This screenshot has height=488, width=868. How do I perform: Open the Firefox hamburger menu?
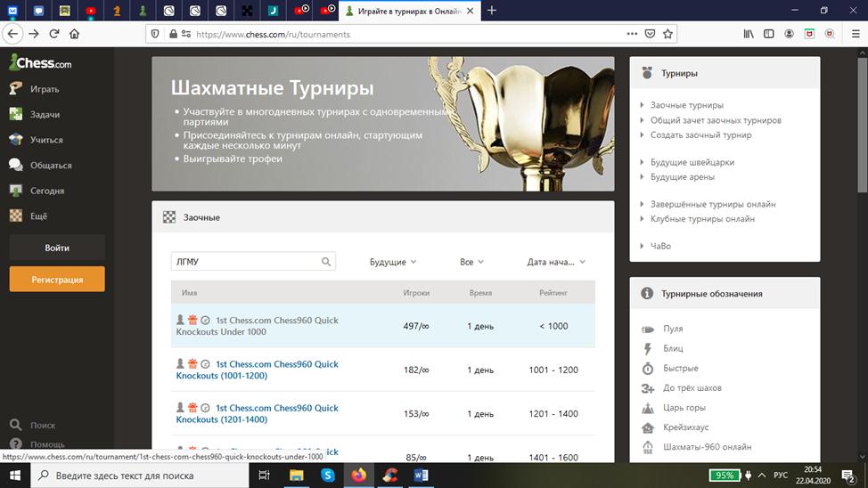coord(856,34)
